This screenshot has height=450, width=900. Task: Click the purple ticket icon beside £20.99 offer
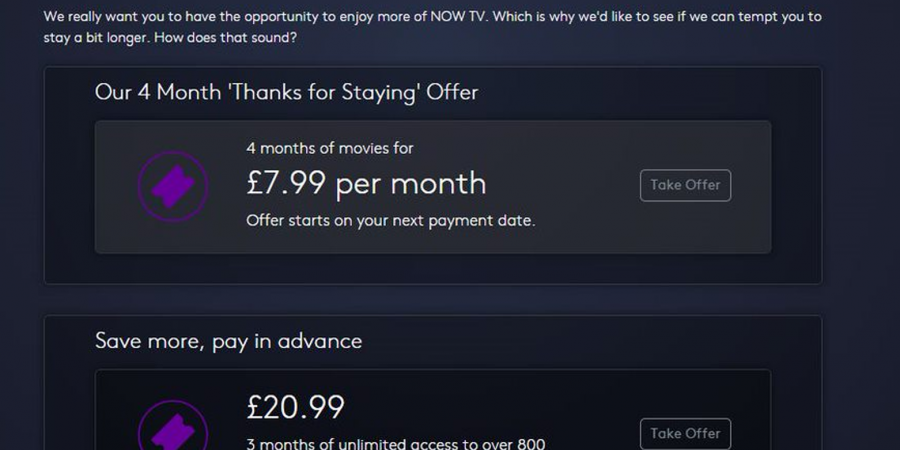tap(172, 430)
